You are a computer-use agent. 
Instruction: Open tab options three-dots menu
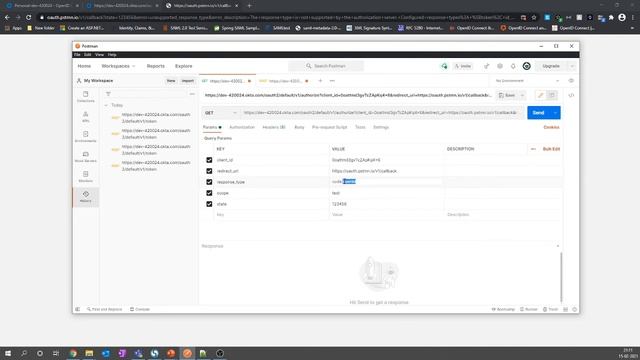(x=332, y=81)
